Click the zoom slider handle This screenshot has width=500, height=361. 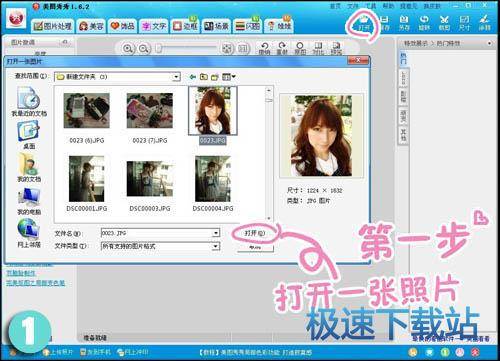[159, 49]
